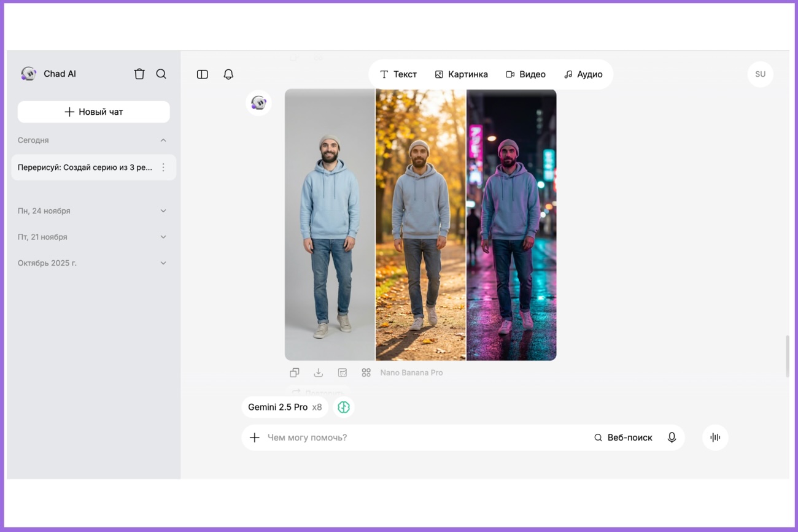Collapse the Сегодня section
Viewport: 798px width, 532px height.
(x=163, y=141)
